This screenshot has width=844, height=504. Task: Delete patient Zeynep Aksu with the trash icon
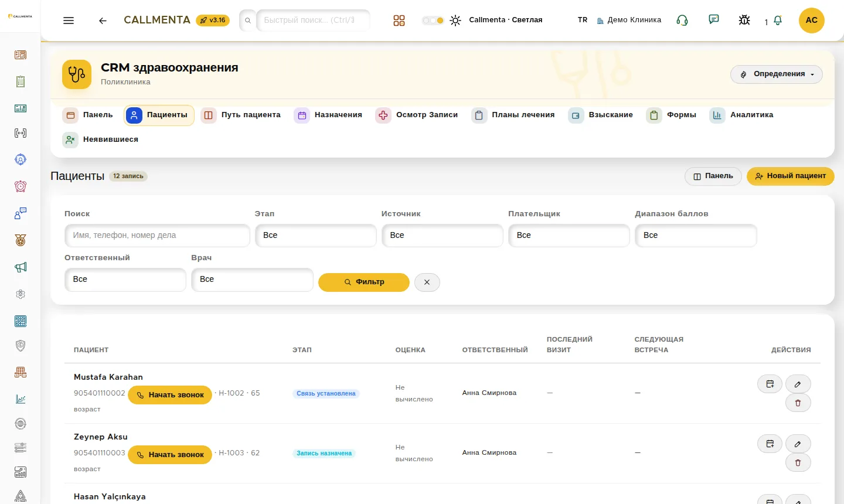coord(798,463)
